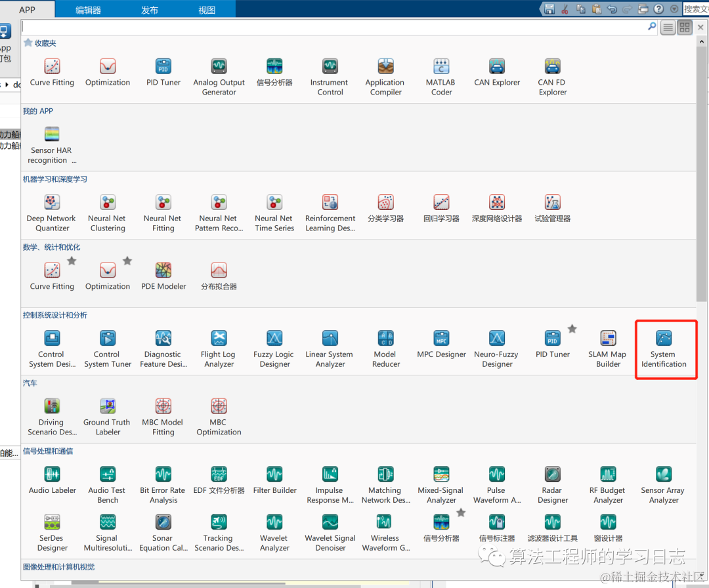Image resolution: width=709 pixels, height=588 pixels.
Task: Open Flight Log Analyzer app
Action: 219,349
